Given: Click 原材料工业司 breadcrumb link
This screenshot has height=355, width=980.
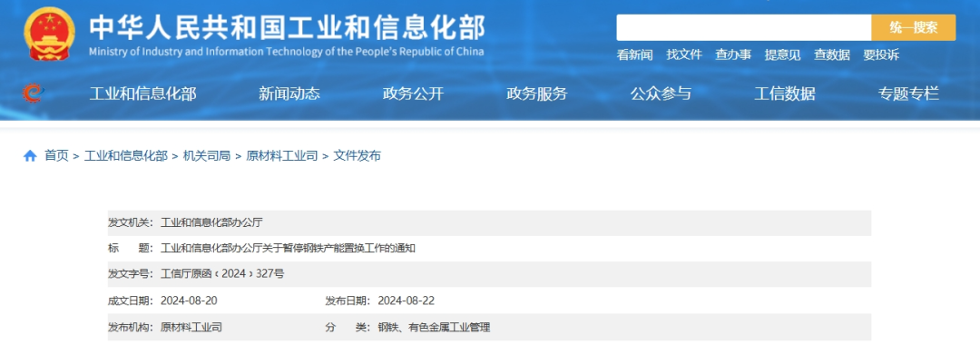Looking at the screenshot, I should [x=282, y=156].
